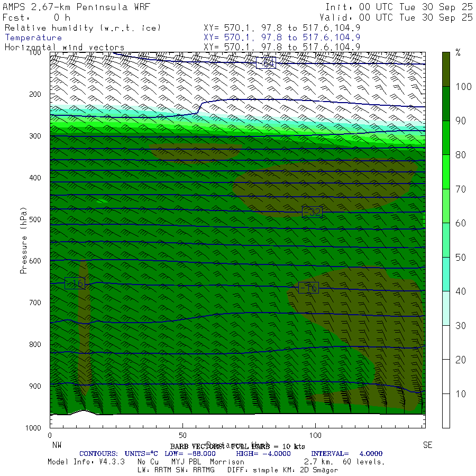
Task: Pick the 60–70% light green color bar segment
Action: coord(446,206)
